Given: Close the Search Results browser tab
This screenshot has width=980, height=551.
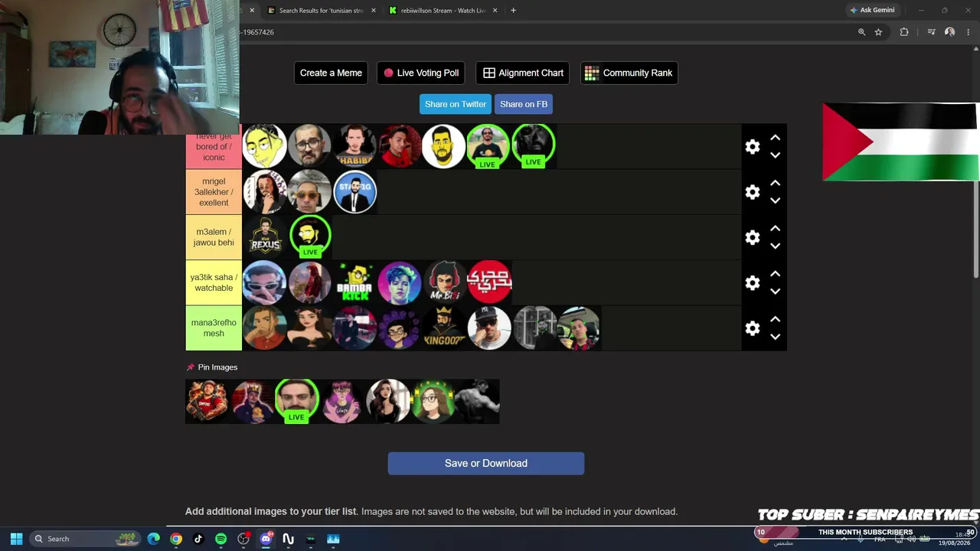Looking at the screenshot, I should (374, 11).
